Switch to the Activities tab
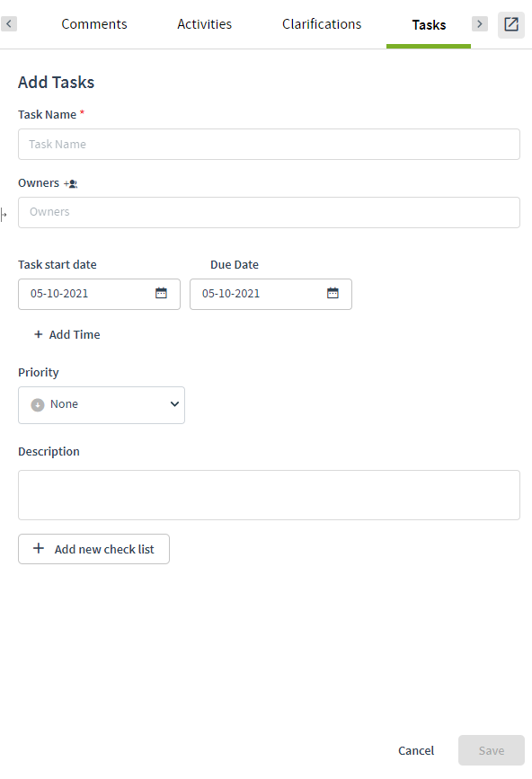The height and width of the screenshot is (779, 532). tap(204, 24)
